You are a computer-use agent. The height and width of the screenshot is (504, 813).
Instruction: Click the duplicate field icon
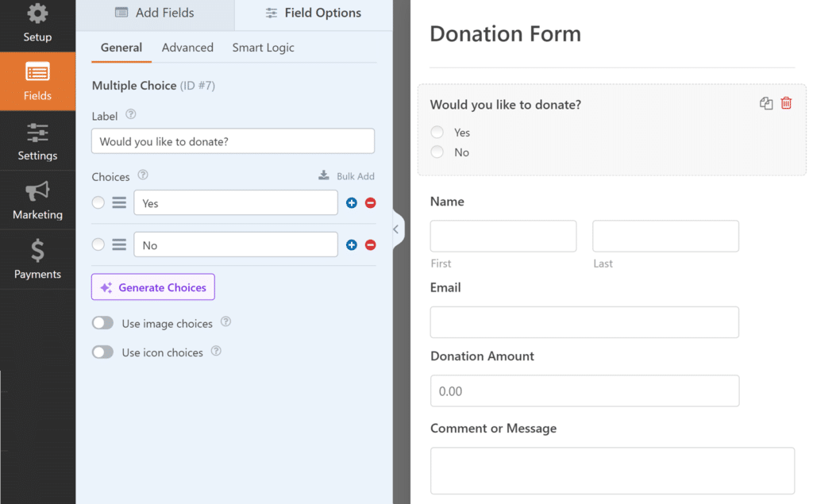pos(766,103)
